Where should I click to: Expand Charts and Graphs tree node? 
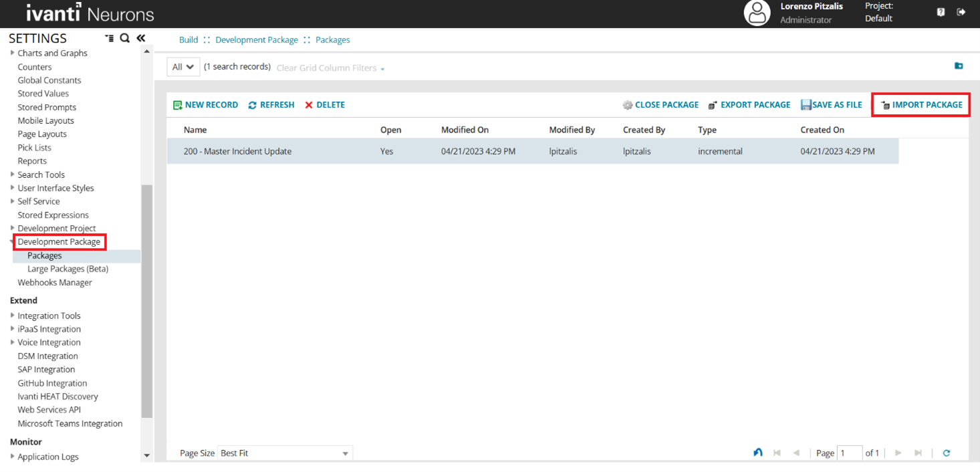click(13, 53)
